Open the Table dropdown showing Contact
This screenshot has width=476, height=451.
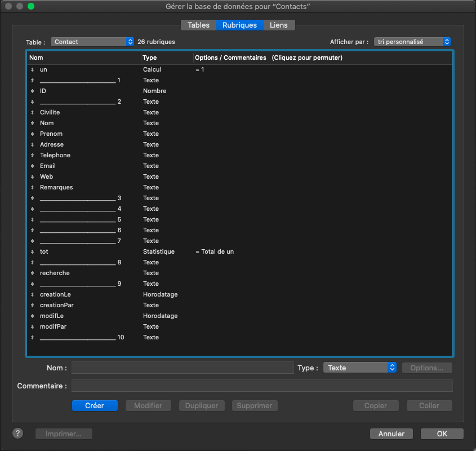92,42
